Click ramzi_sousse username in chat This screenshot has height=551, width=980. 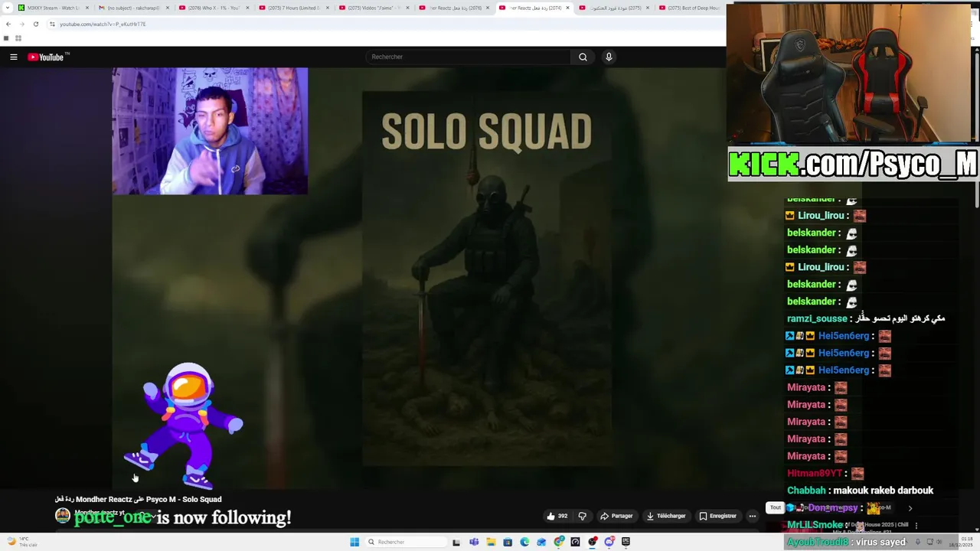click(x=817, y=318)
